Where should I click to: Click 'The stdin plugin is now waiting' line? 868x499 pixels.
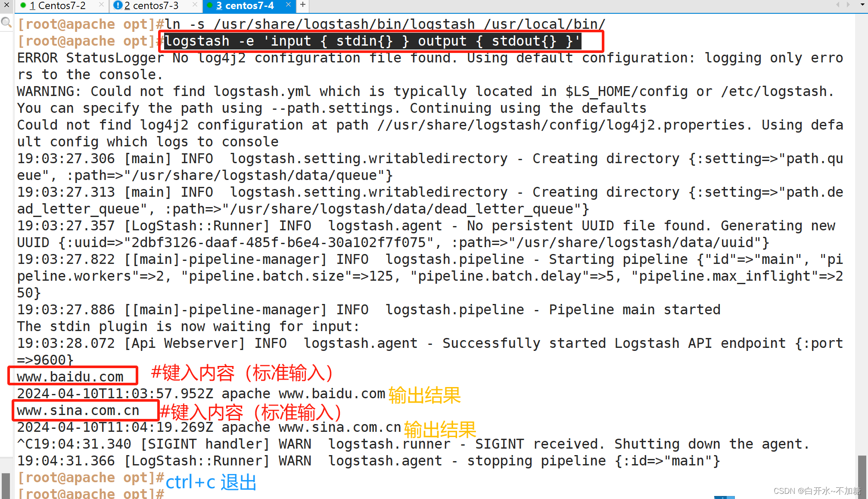(188, 326)
